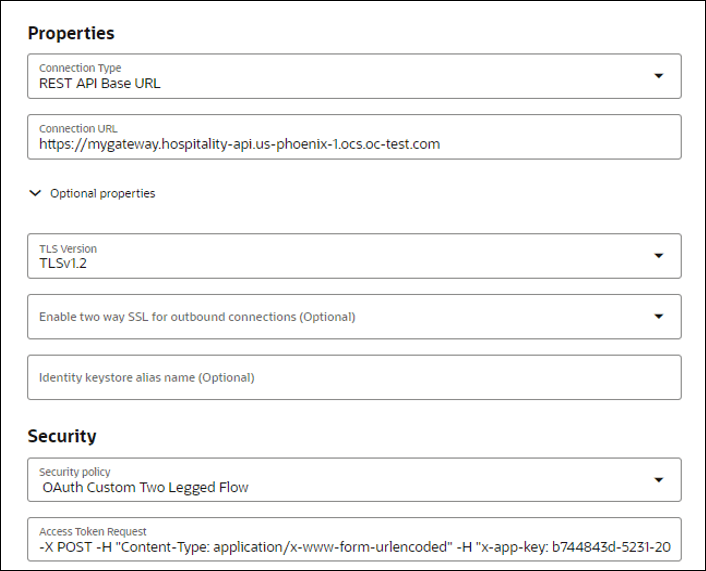
Task: Select the REST API Base URL value
Action: click(x=100, y=83)
